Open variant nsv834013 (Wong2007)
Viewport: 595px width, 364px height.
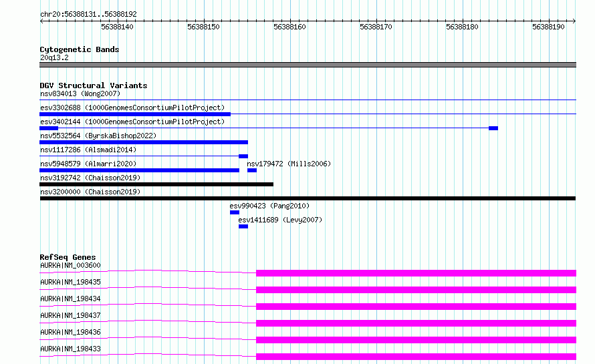pyautogui.click(x=80, y=94)
